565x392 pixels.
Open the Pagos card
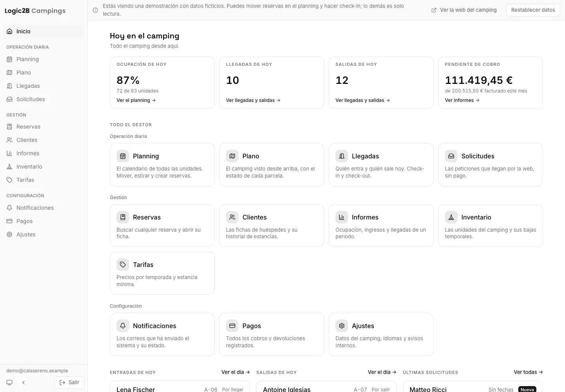coord(272,334)
